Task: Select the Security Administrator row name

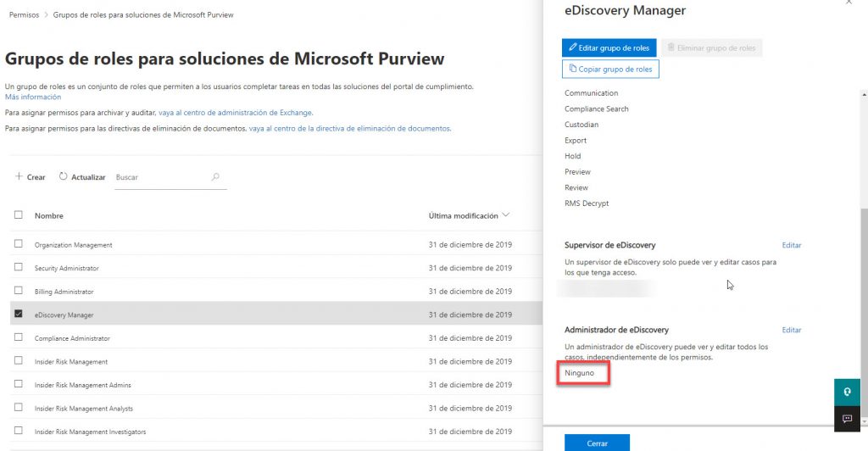Action: pyautogui.click(x=66, y=269)
